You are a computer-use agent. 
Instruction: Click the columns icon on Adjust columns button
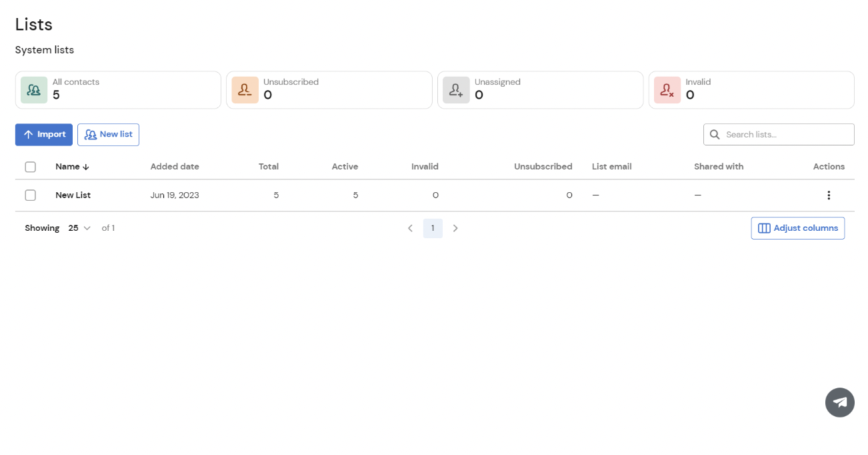763,227
